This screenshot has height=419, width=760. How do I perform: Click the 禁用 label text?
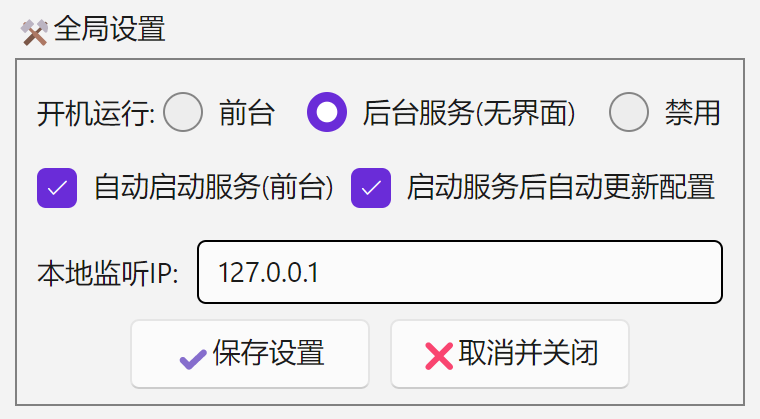[692, 114]
